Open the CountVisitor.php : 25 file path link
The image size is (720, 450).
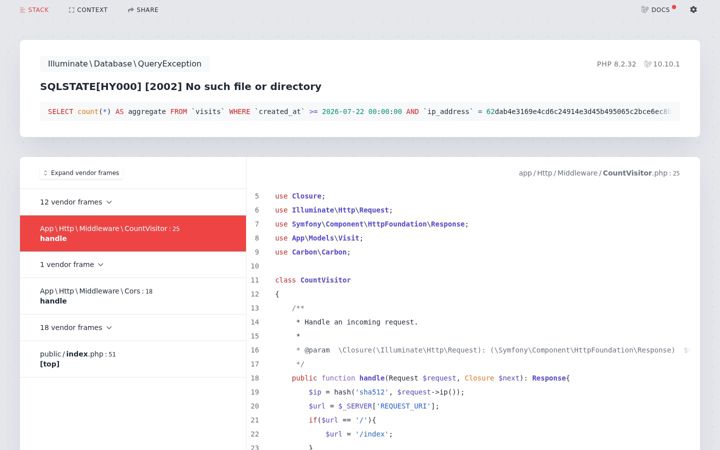599,173
